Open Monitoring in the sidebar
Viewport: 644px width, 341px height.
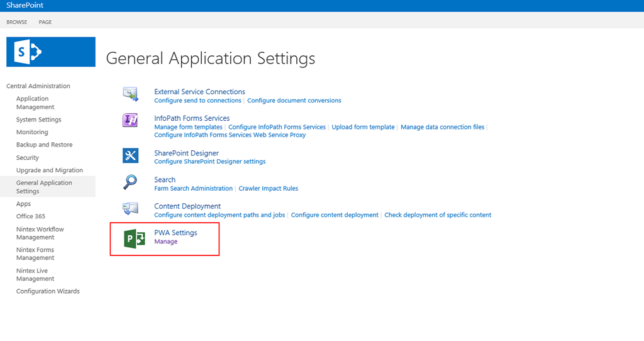(32, 132)
